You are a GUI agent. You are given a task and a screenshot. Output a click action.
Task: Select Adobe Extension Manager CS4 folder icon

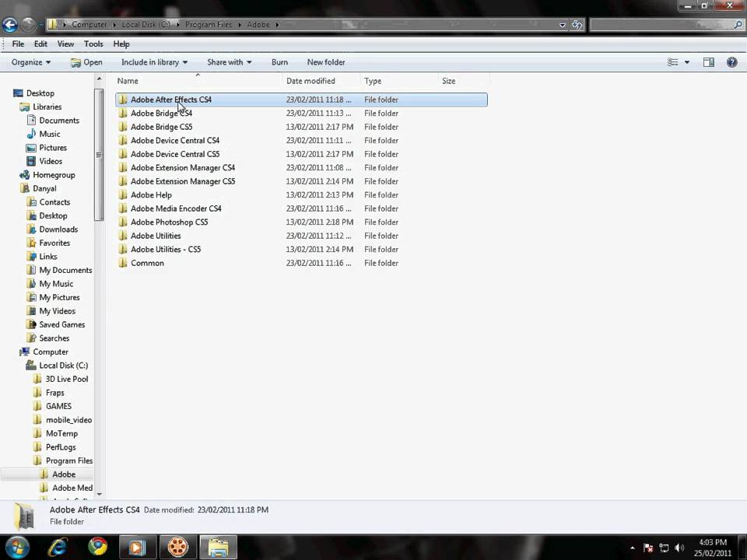122,168
